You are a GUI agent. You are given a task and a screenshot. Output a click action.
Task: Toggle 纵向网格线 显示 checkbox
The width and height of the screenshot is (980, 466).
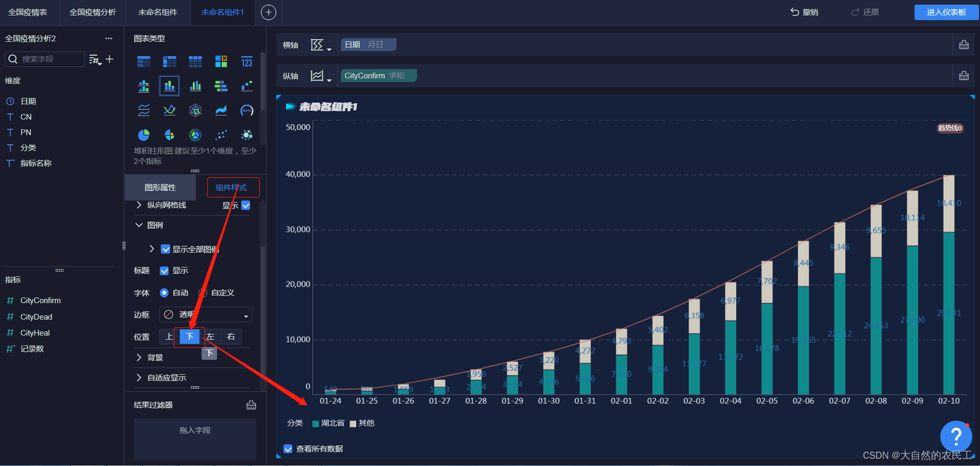pos(246,205)
